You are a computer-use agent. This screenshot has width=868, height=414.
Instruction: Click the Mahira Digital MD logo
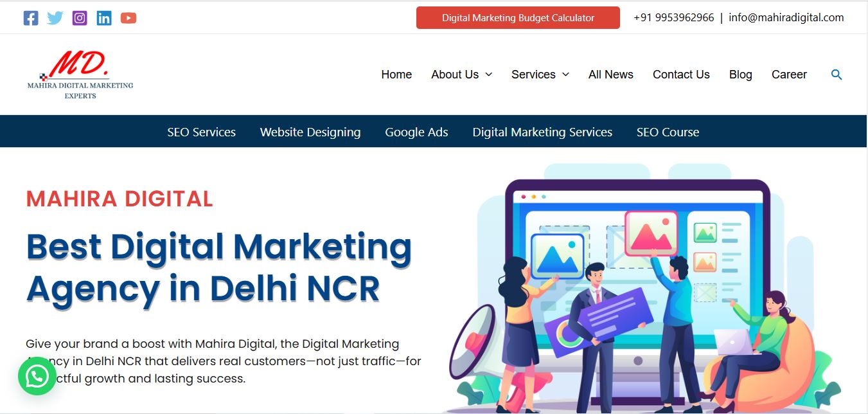80,75
